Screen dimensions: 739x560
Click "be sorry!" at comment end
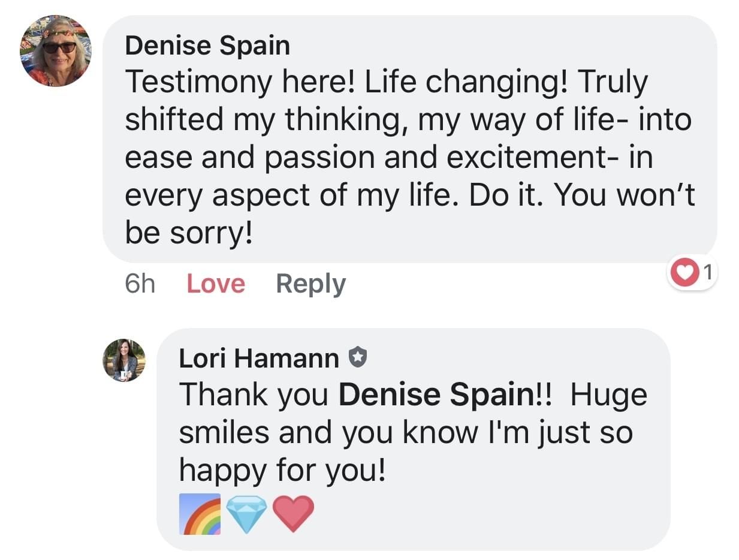pos(188,234)
